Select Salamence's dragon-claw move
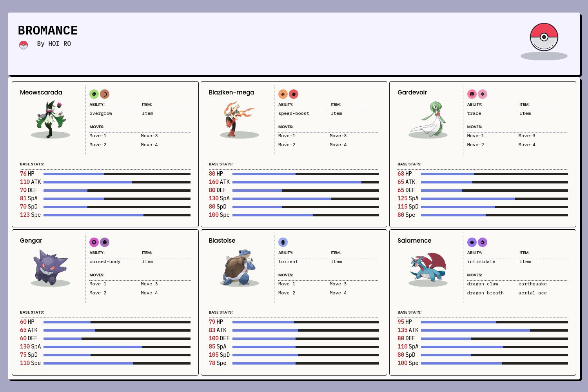Screen dimensions: 588x392 (x=483, y=284)
